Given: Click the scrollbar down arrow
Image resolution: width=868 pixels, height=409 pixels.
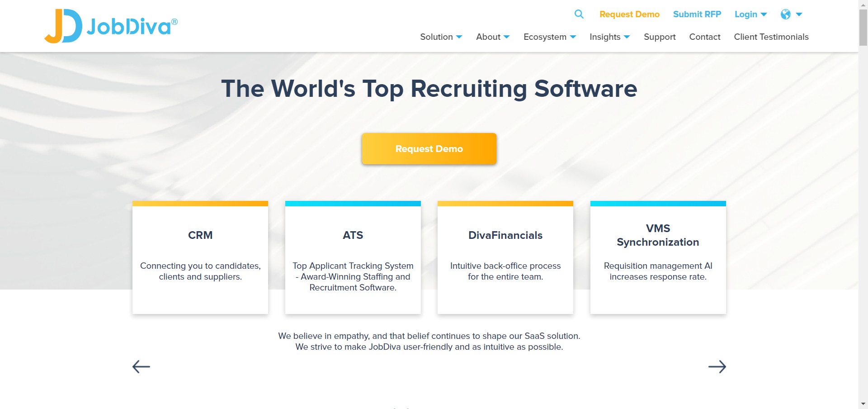Looking at the screenshot, I should coord(863,404).
